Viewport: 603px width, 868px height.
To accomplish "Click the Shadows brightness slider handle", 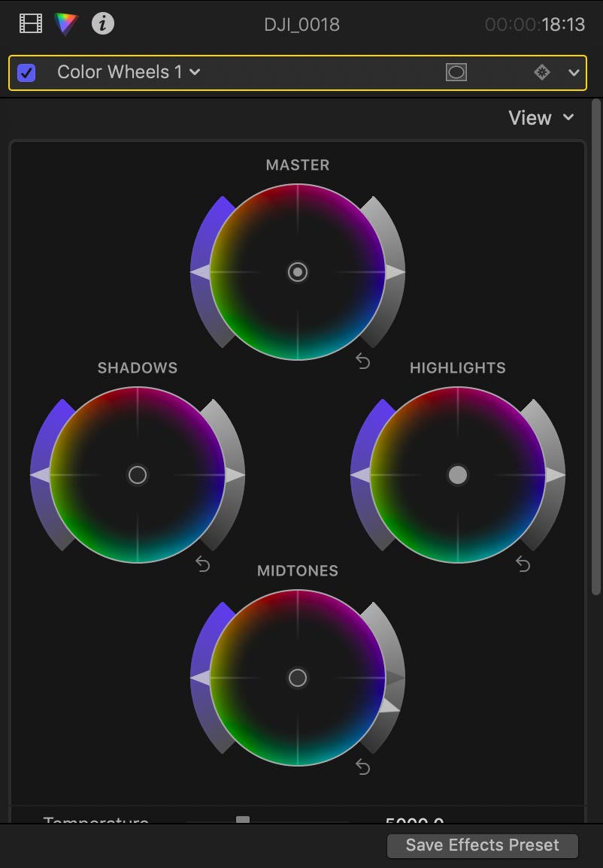I will click(235, 474).
